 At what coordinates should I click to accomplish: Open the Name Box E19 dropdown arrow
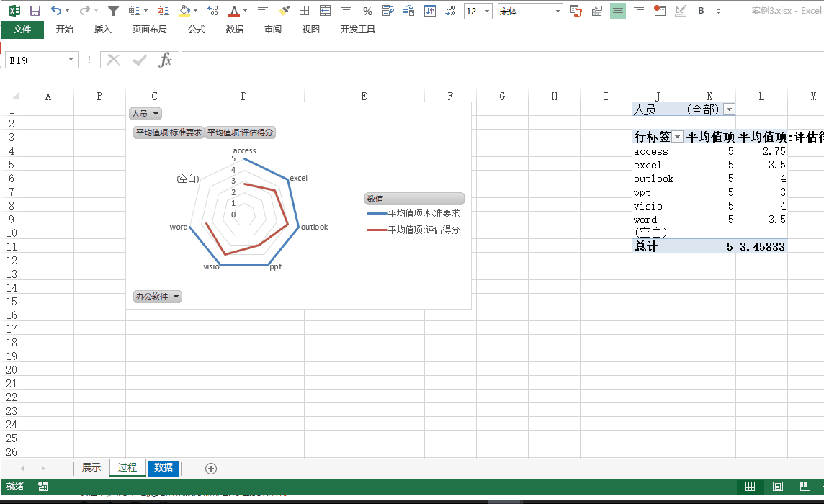tap(71, 59)
